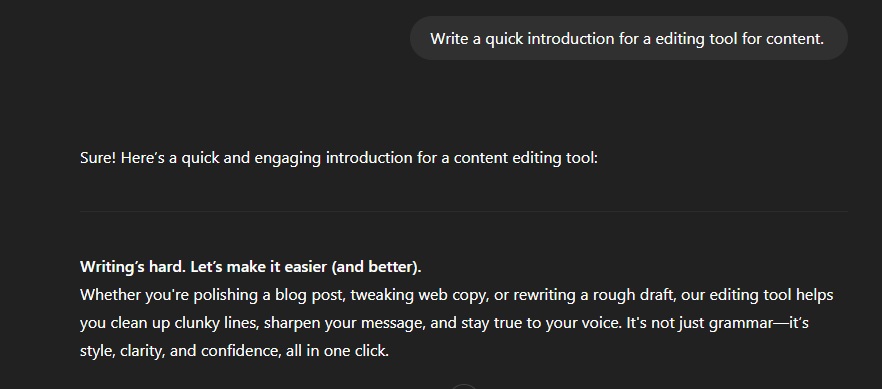Click the bold "Writing's hard." heading

[133, 267]
